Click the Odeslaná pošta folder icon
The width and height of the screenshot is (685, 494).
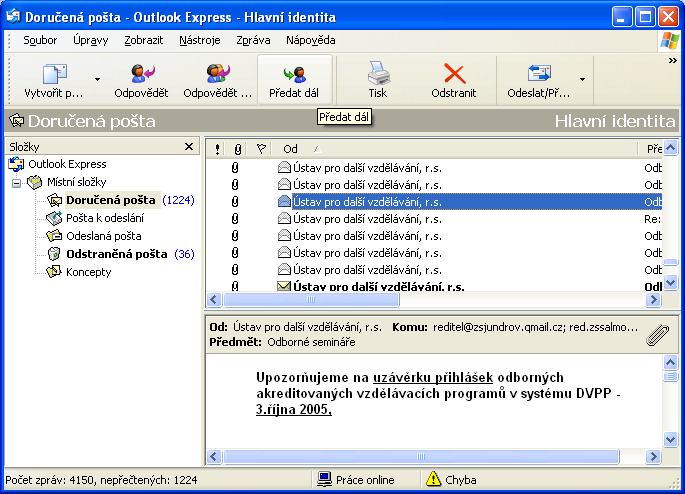pyautogui.click(x=54, y=236)
